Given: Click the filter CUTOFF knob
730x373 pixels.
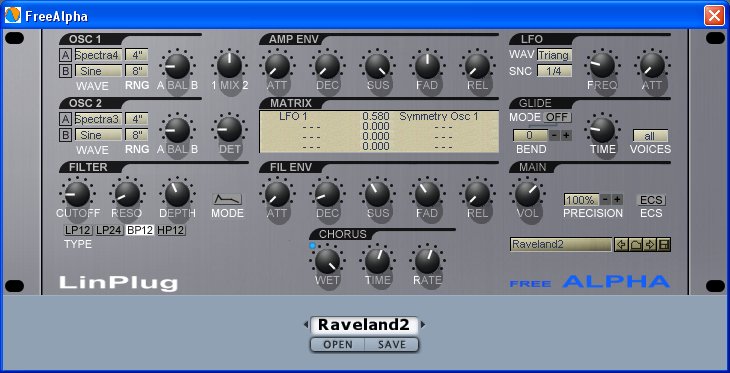Looking at the screenshot, I should pyautogui.click(x=77, y=194).
